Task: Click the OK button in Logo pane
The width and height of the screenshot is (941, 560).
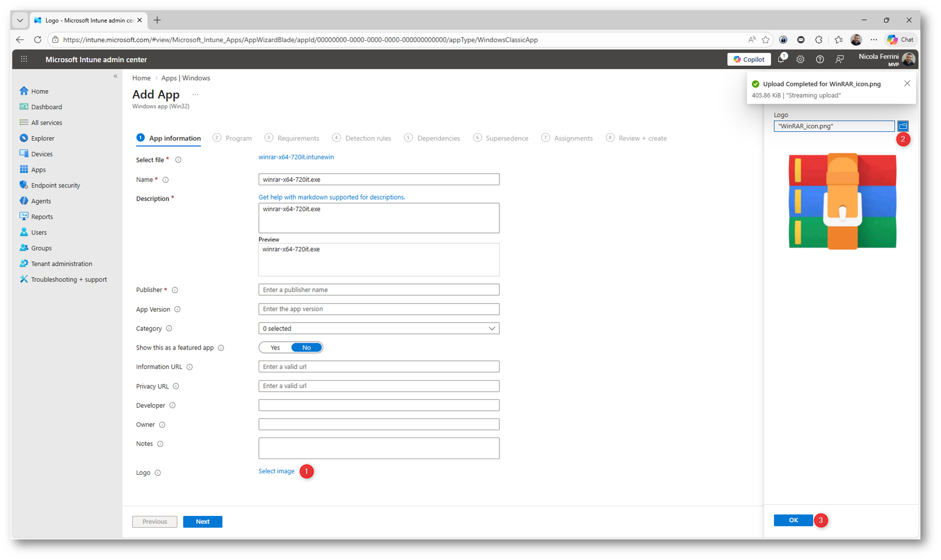Action: click(793, 520)
